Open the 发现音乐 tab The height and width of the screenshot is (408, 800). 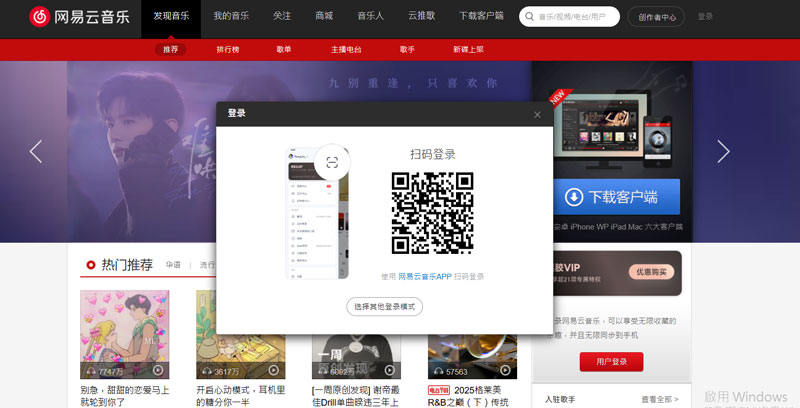(171, 17)
